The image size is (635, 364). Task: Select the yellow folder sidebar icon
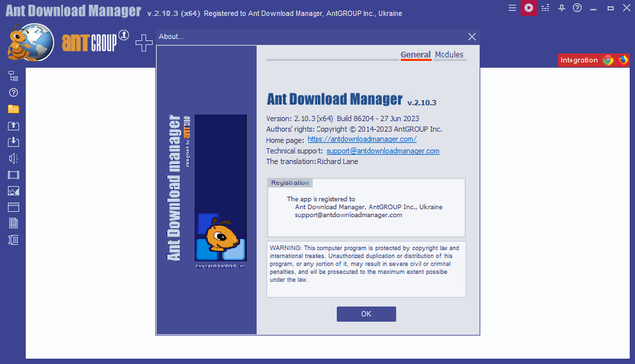click(13, 109)
